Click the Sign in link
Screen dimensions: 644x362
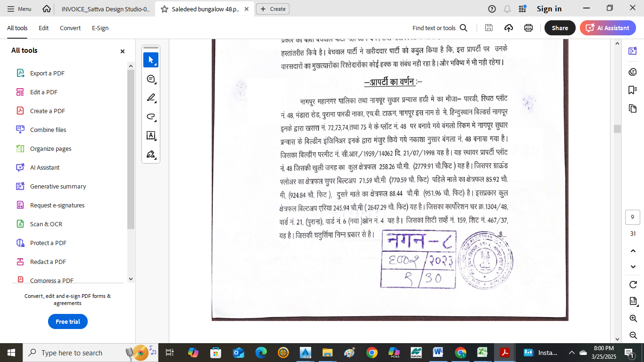549,9
